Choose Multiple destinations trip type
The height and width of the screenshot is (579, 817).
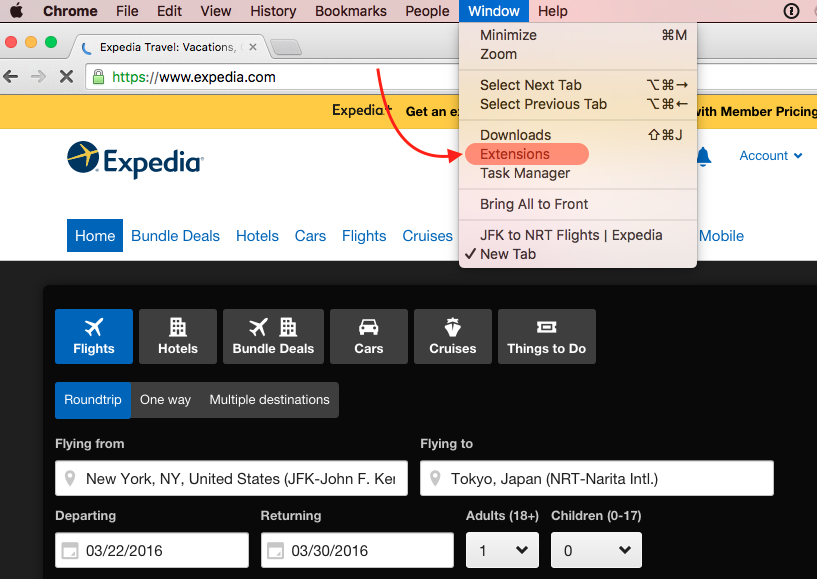coord(269,400)
